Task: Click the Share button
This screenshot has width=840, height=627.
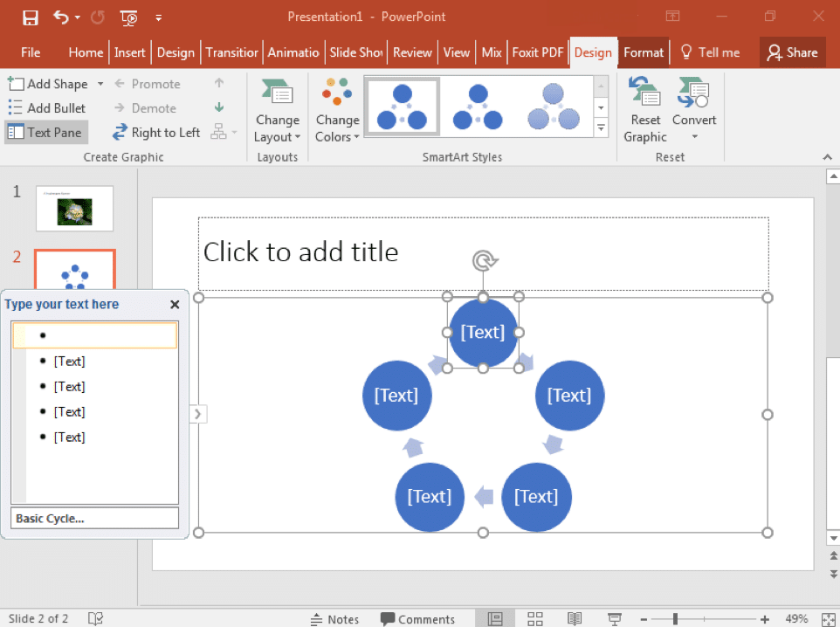Action: click(792, 52)
